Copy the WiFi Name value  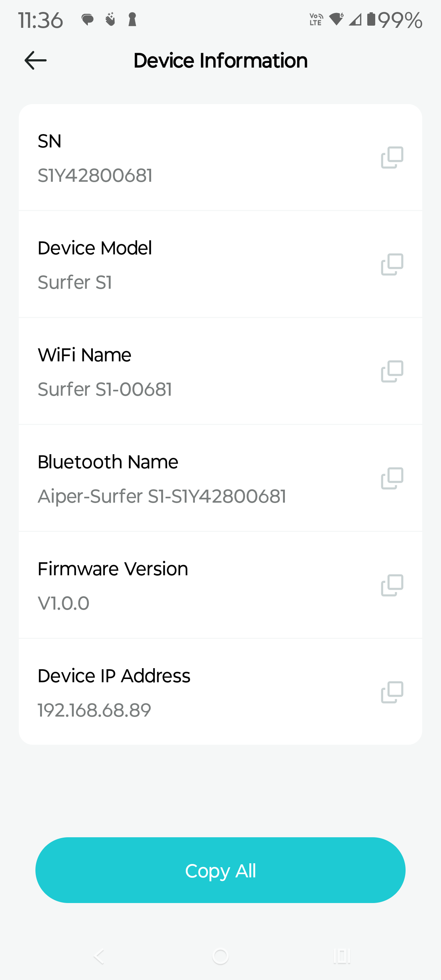[392, 371]
